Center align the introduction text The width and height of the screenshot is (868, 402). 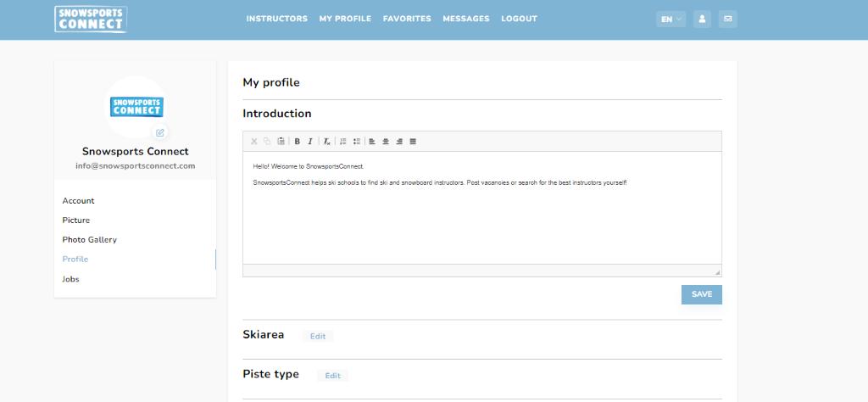click(386, 141)
